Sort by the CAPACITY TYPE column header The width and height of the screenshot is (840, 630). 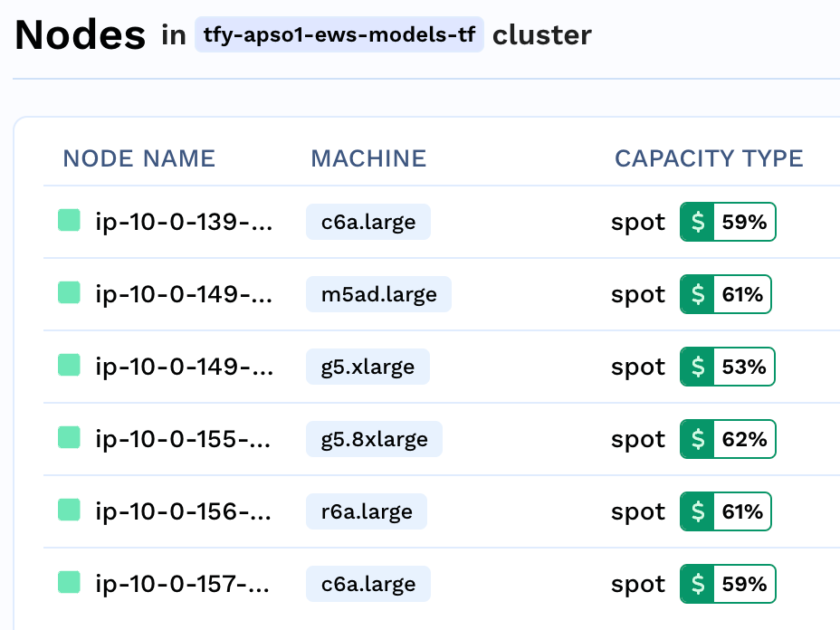click(709, 159)
